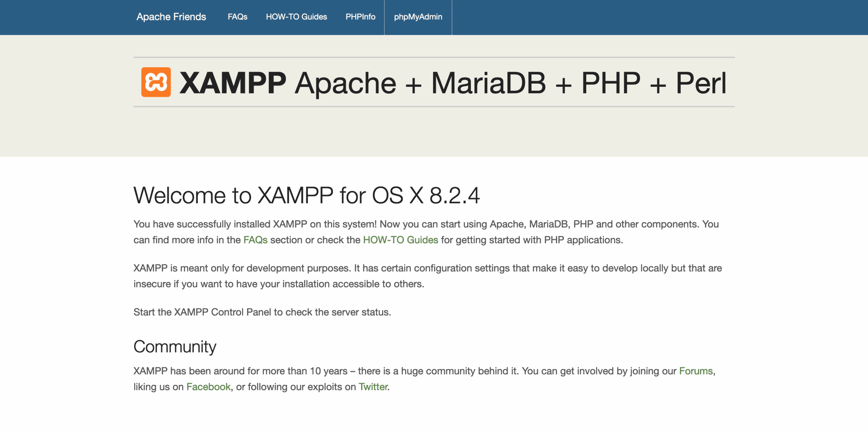868x432 pixels.
Task: Click the green FAQs link in welcome paragraph
Action: coord(255,240)
